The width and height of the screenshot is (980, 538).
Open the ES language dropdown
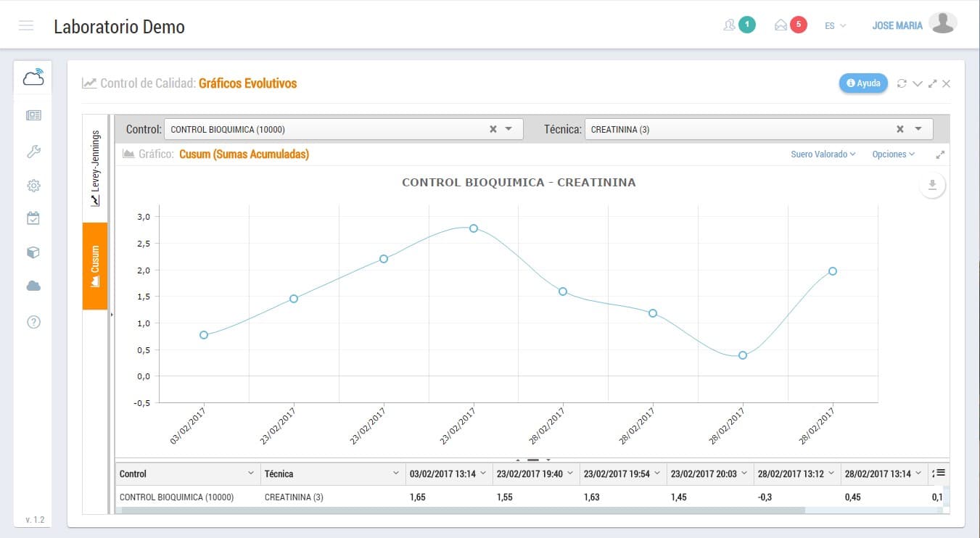pos(835,25)
